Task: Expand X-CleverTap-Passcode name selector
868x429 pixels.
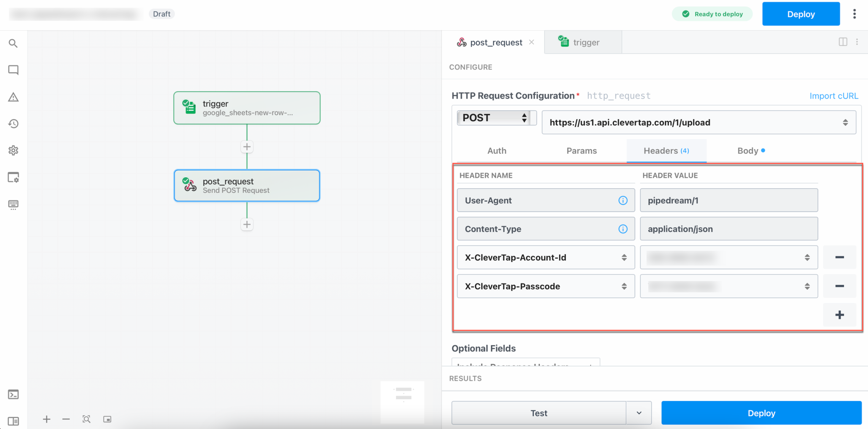Action: coord(624,286)
